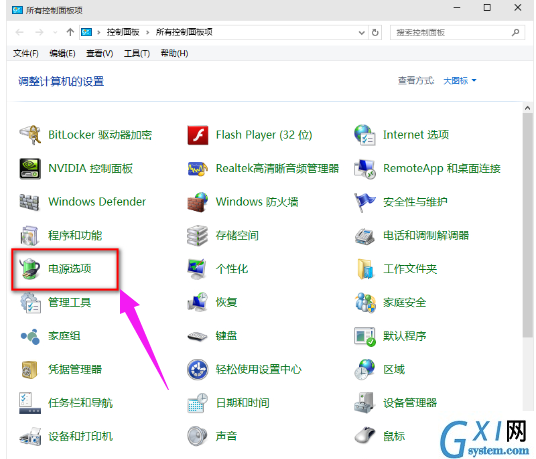Open 日期和时间 calendar icon
Viewport: 536px width, 459px height.
point(198,403)
